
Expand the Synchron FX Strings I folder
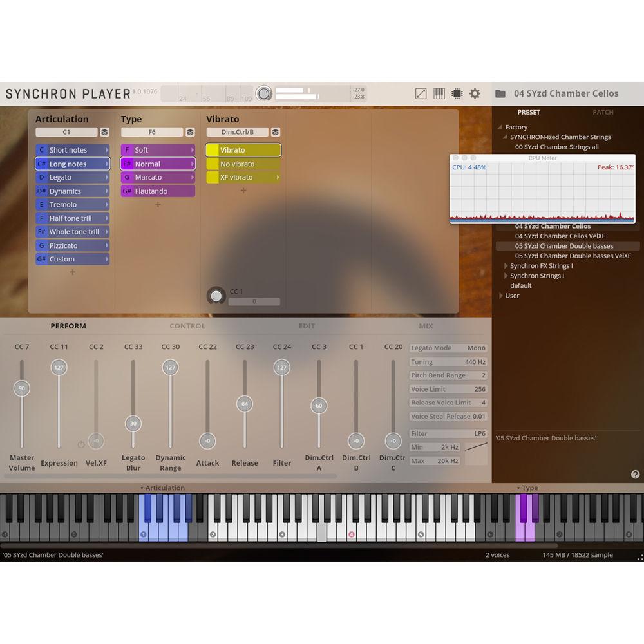(506, 266)
